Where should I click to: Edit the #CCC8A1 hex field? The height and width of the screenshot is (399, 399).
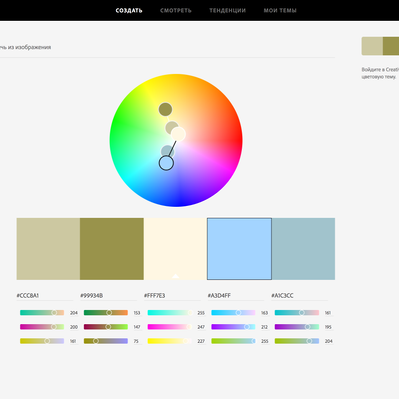click(x=45, y=296)
